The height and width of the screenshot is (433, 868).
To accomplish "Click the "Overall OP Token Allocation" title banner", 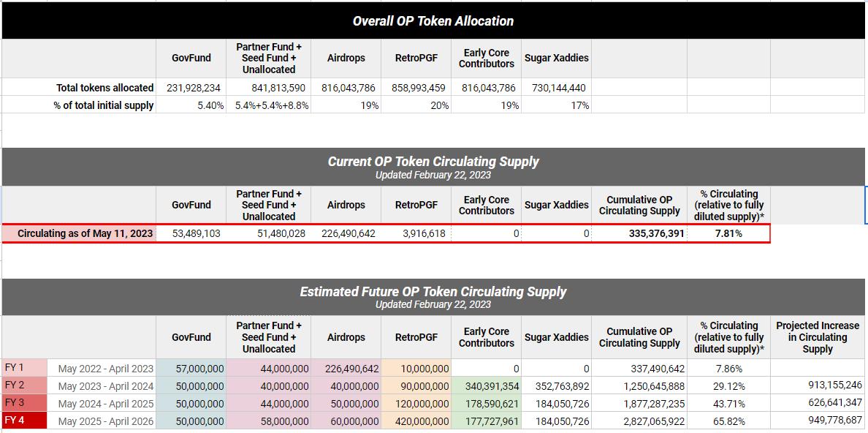I will pyautogui.click(x=433, y=20).
